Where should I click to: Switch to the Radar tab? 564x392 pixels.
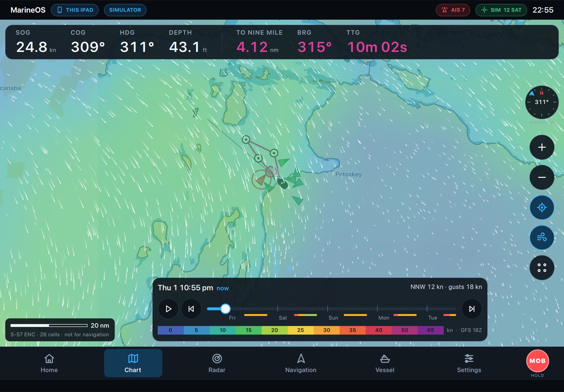(217, 363)
